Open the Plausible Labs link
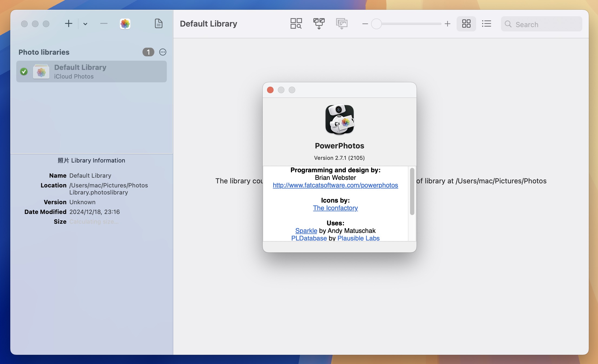The width and height of the screenshot is (598, 364). point(358,238)
